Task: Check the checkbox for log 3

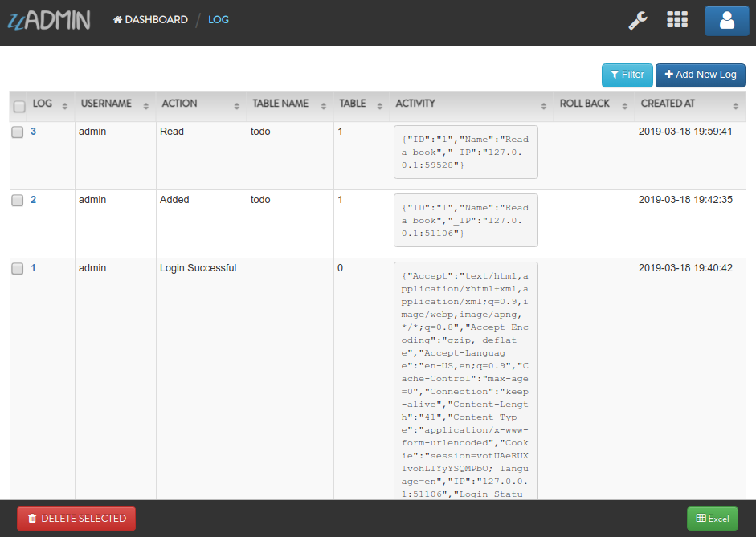Action: click(x=18, y=132)
